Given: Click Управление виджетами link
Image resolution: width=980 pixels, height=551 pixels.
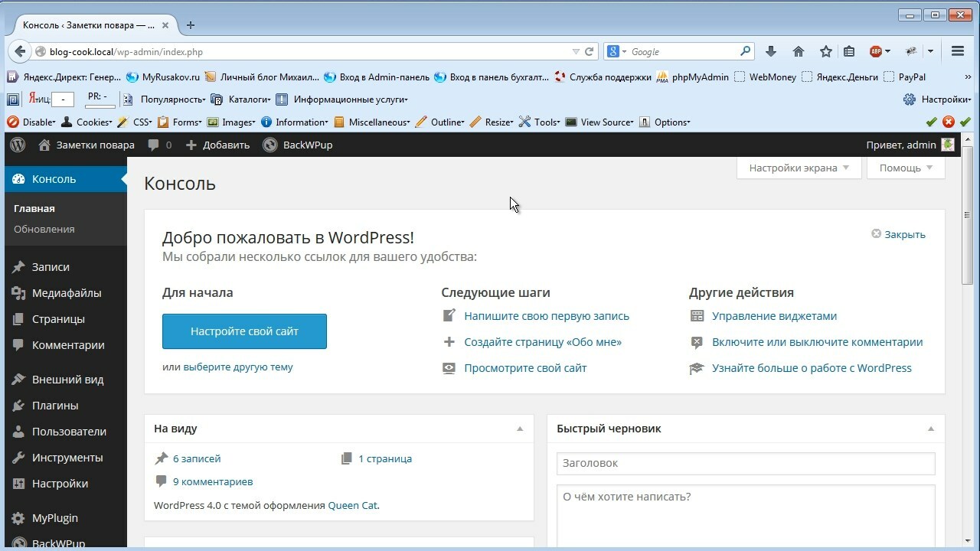Looking at the screenshot, I should (x=774, y=316).
